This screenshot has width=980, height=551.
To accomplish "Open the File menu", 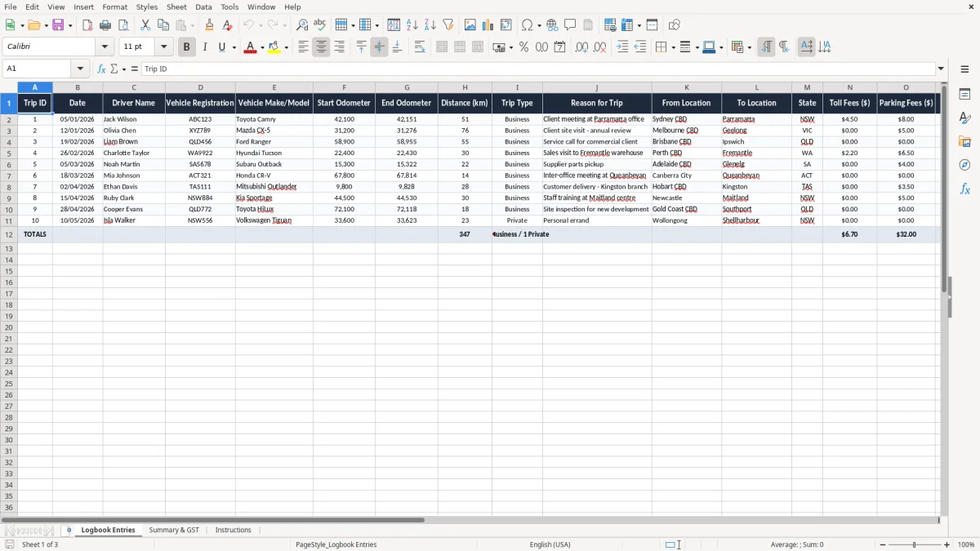I will coord(11,7).
